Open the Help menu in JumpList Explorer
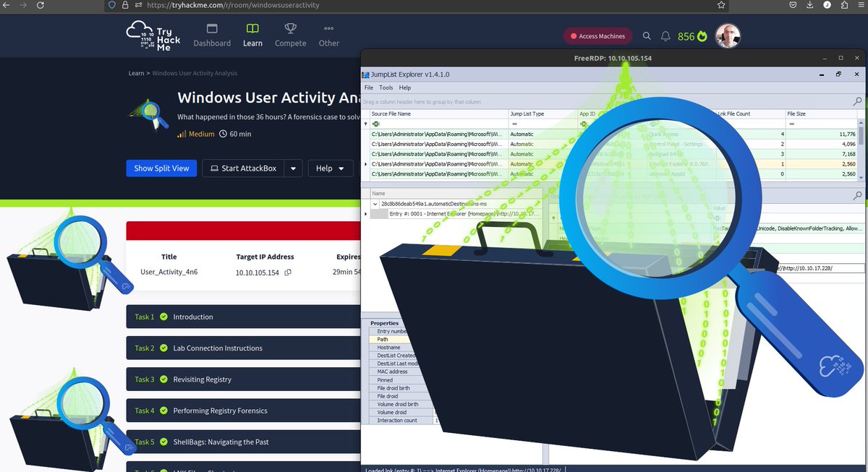868x472 pixels. [405, 87]
